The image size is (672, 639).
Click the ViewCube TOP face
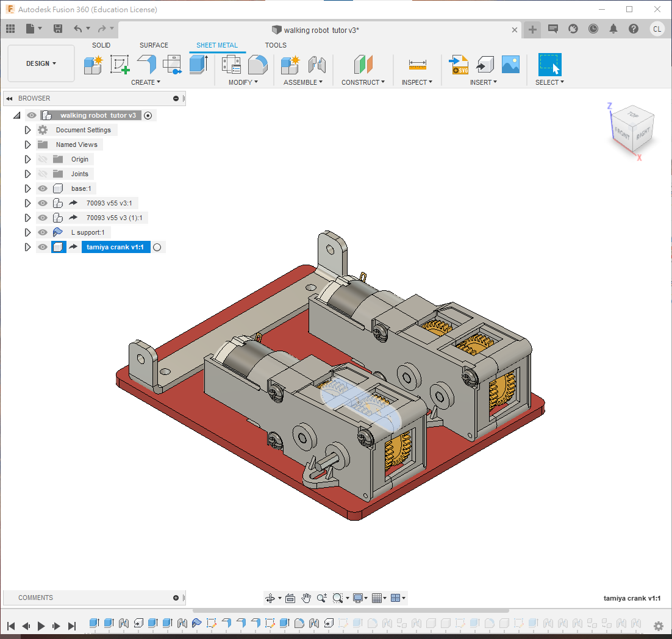point(634,115)
